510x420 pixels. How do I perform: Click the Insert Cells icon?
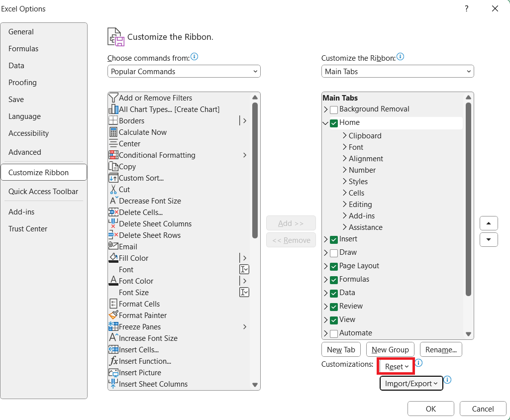[113, 349]
